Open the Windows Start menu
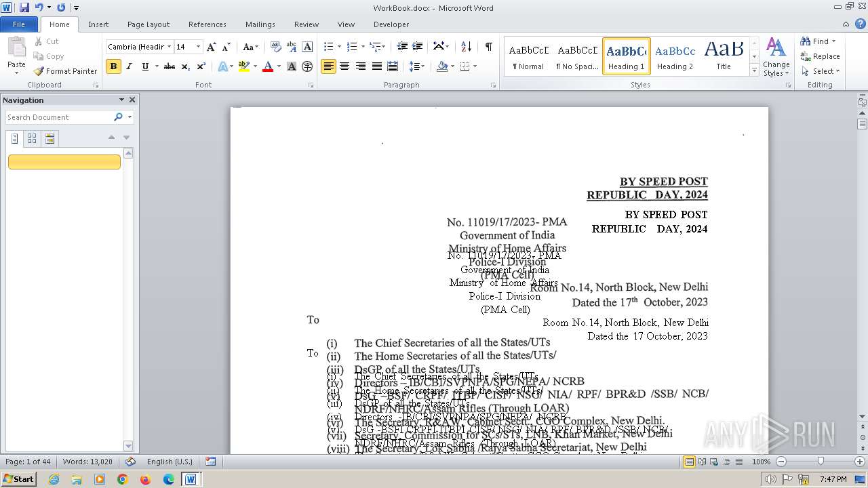 [18, 479]
